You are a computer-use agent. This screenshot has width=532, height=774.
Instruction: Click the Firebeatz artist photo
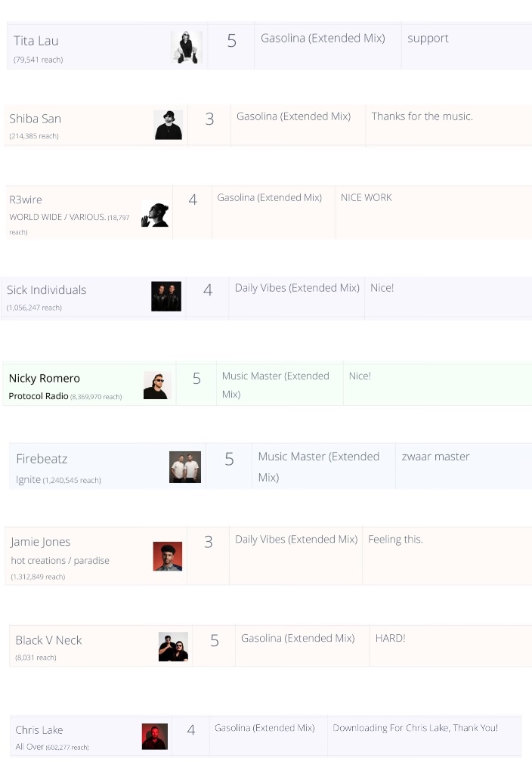tap(185, 467)
